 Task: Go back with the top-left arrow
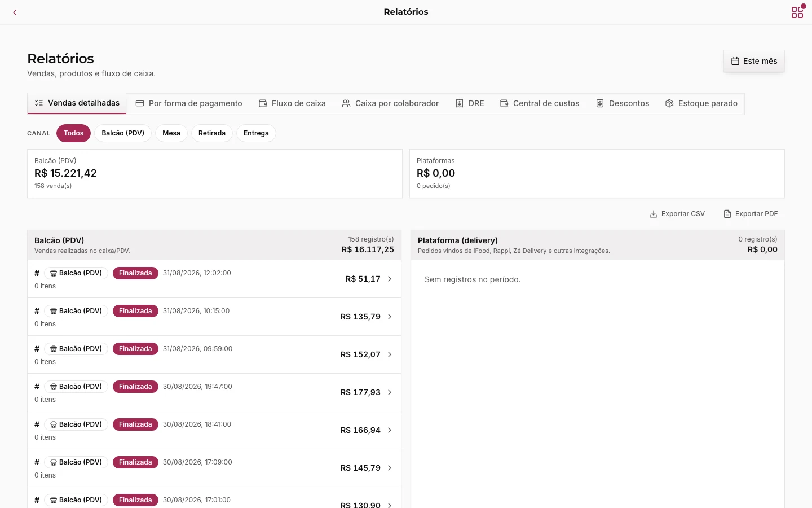15,12
